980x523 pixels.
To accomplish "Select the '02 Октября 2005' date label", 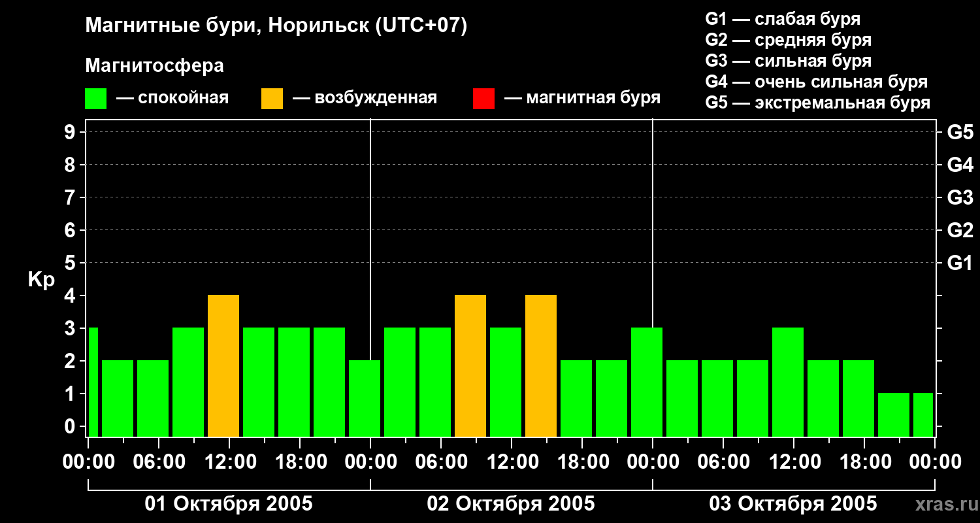I will (x=511, y=504).
